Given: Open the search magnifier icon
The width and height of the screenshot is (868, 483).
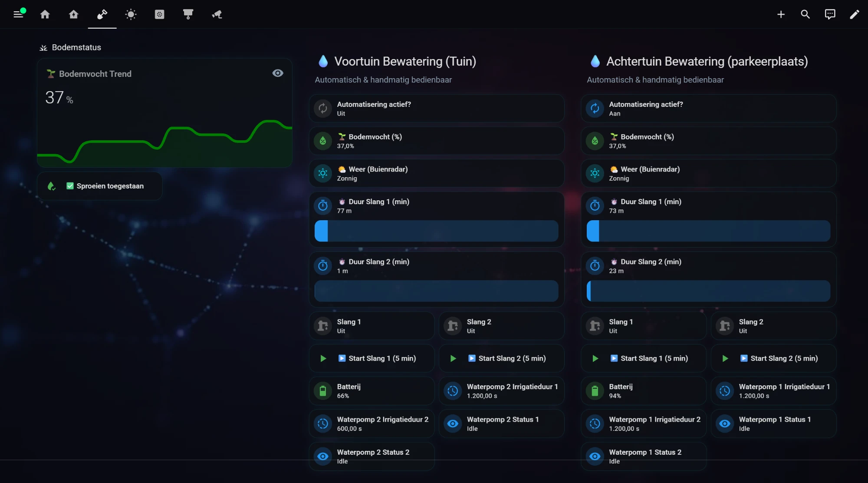Looking at the screenshot, I should [805, 14].
